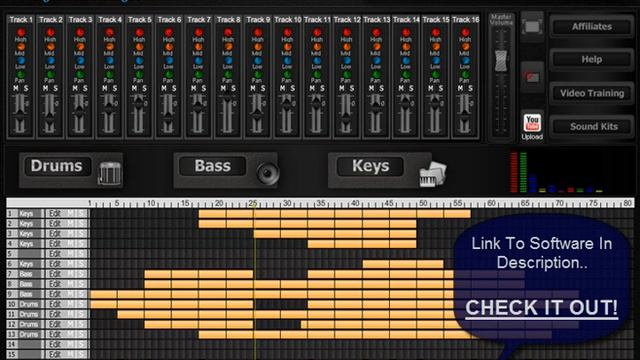
Task: Solo sequencer row 10 Drums
Action: [82, 304]
